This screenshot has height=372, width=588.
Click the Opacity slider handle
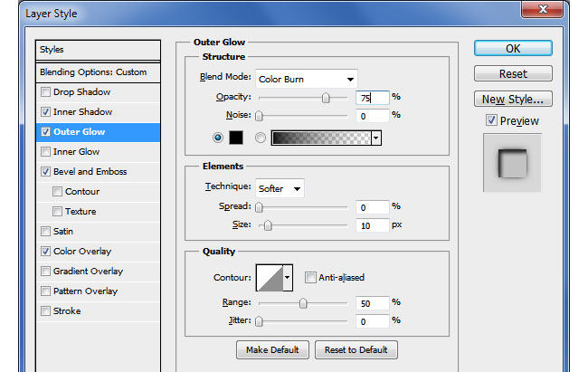326,98
